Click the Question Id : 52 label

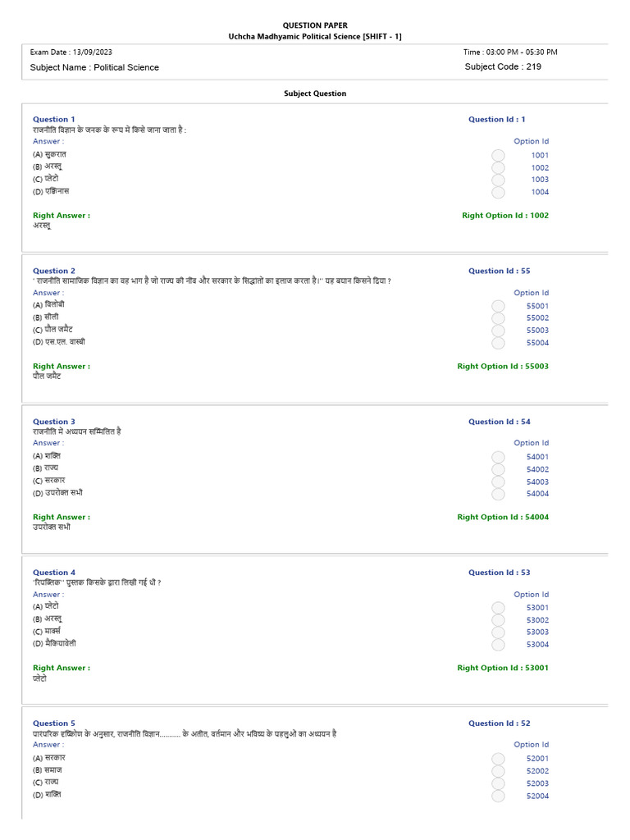tap(500, 724)
